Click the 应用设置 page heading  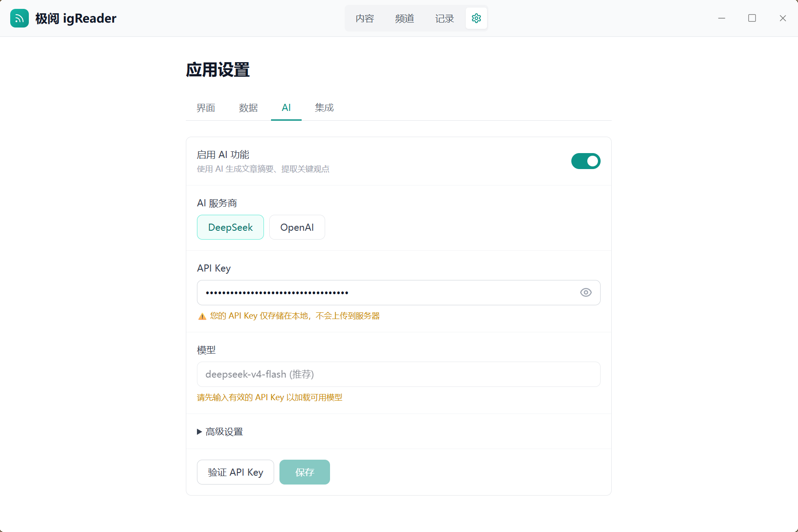click(218, 70)
